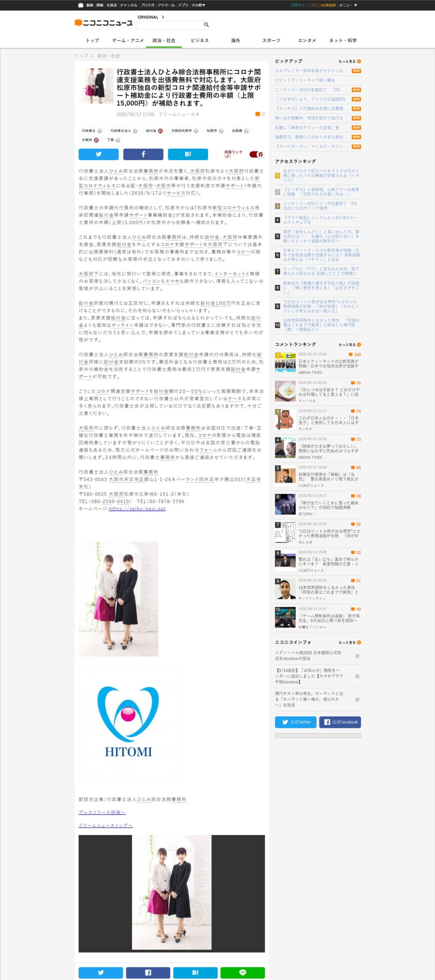Viewport: 435px width, 980px height.
Task: Open the 公式Facebook sidebar button
Action: click(340, 722)
